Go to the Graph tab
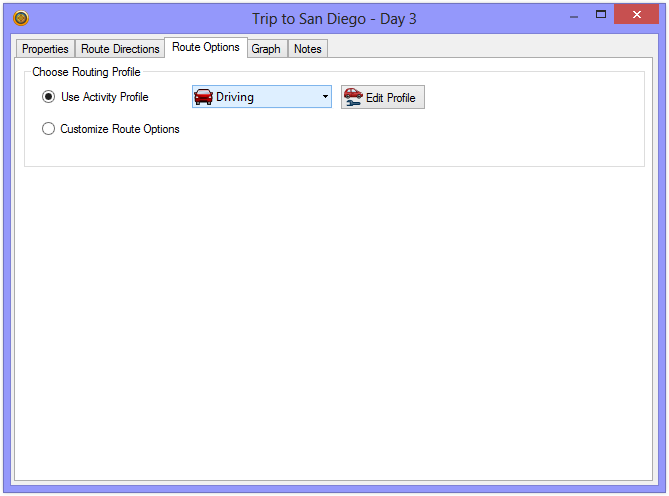 pos(266,49)
